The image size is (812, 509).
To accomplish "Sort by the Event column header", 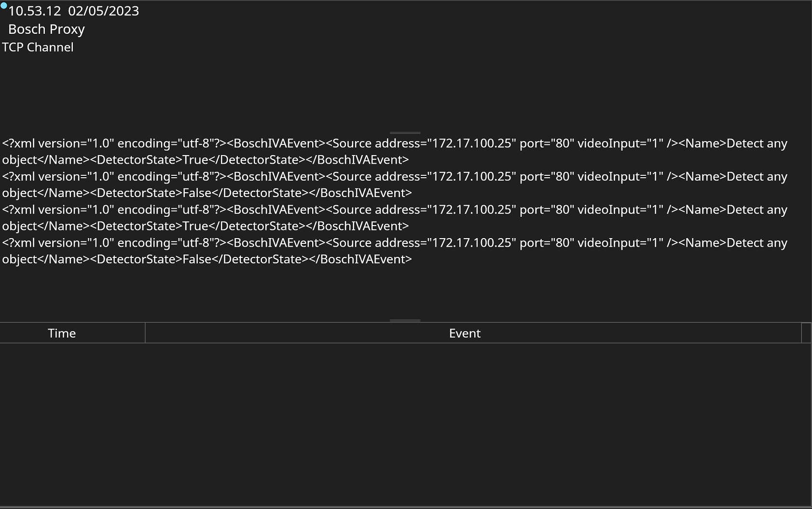I will (x=464, y=333).
